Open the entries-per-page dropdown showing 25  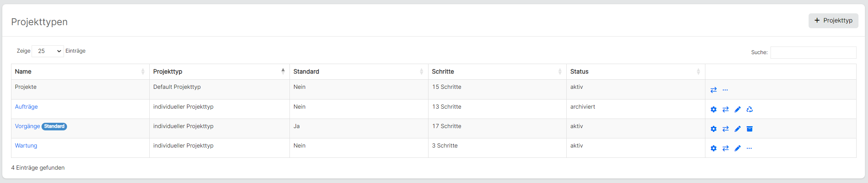(x=48, y=51)
